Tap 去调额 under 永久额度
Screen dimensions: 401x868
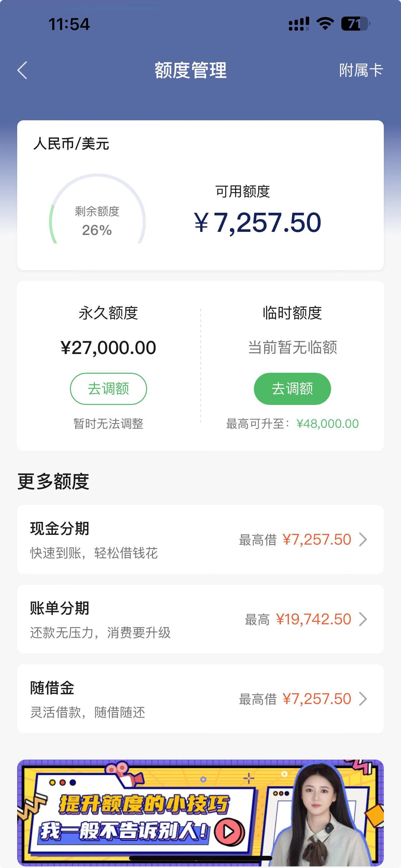(108, 388)
